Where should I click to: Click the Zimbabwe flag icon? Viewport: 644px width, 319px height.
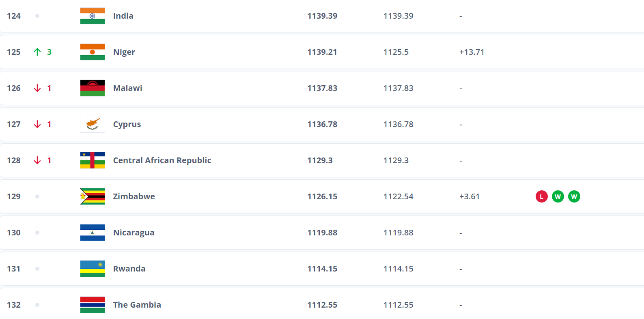click(93, 196)
